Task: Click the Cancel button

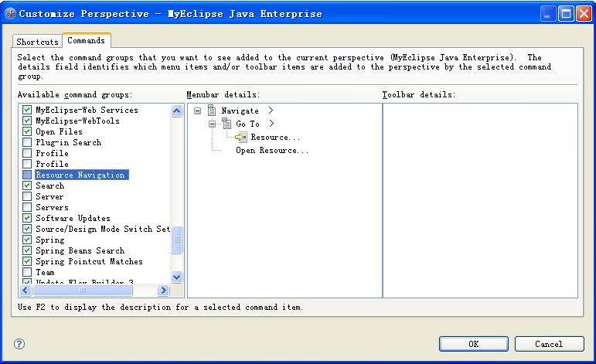Action: tap(550, 344)
